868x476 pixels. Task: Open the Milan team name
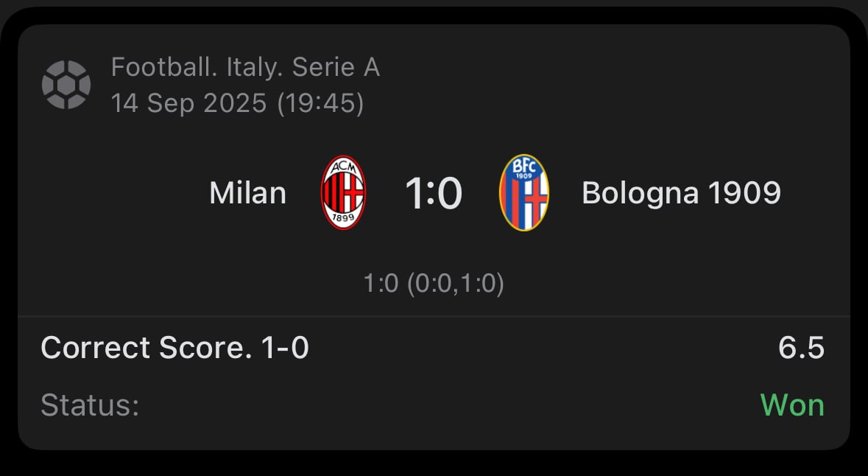tap(247, 193)
